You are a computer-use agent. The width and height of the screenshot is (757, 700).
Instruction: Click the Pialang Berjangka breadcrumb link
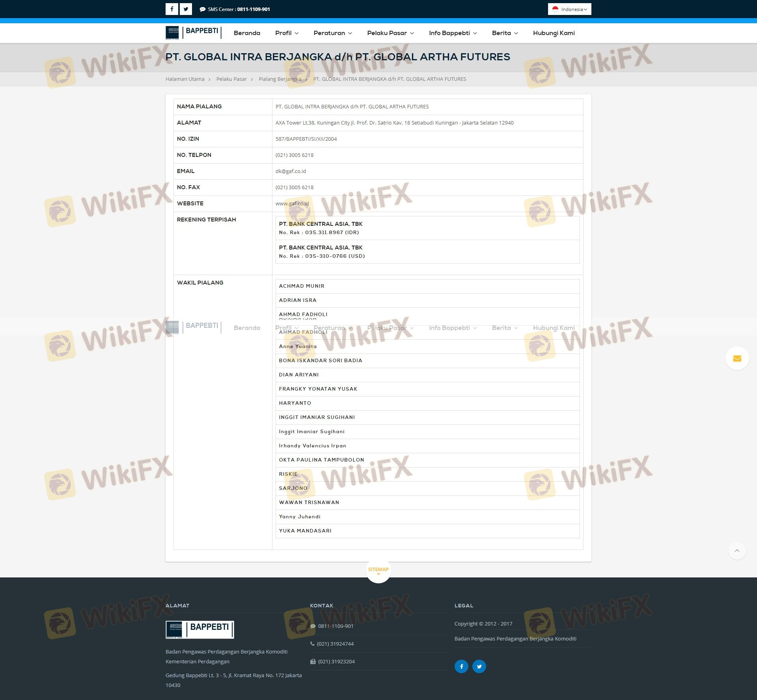(x=280, y=79)
